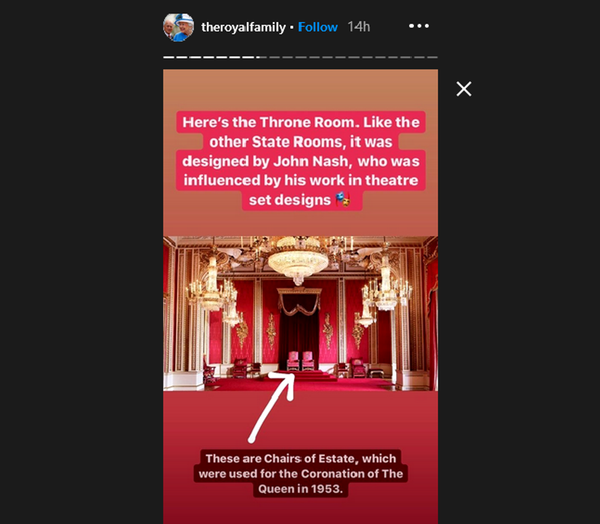600x524 pixels.
Task: Close the story with the X icon
Action: (x=463, y=89)
